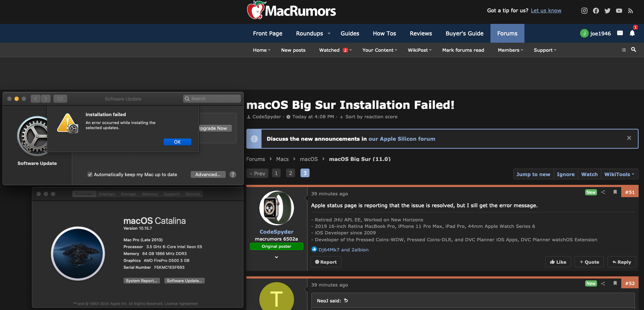644x310 pixels.
Task: Open the forum list menu icon
Action: pos(624,50)
